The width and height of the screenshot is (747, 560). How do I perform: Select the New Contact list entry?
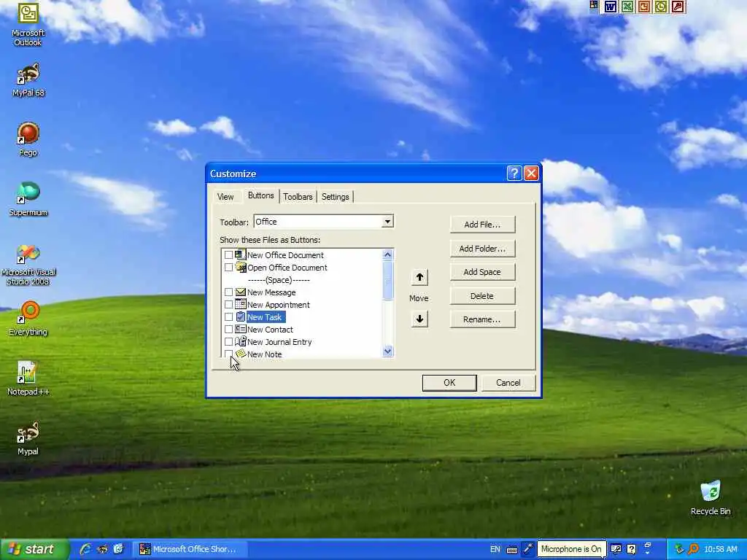tap(270, 330)
